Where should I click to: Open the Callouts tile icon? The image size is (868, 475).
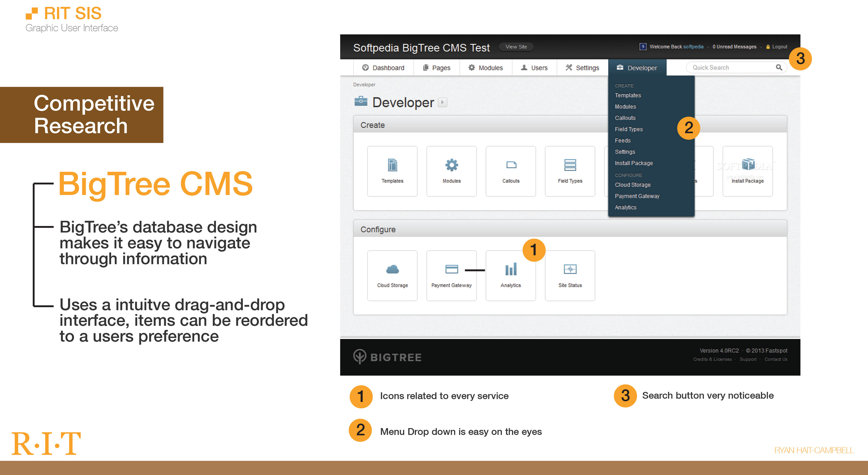[x=511, y=165]
